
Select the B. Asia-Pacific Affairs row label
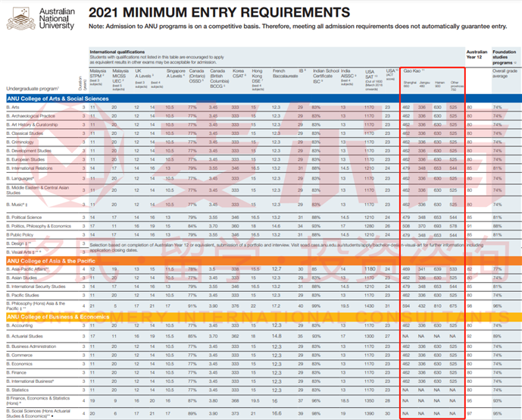pos(27,269)
